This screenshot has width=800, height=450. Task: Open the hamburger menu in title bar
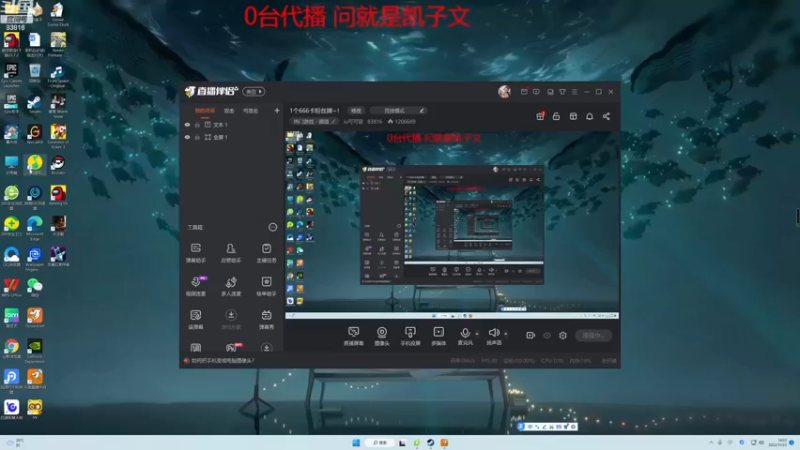pos(574,92)
